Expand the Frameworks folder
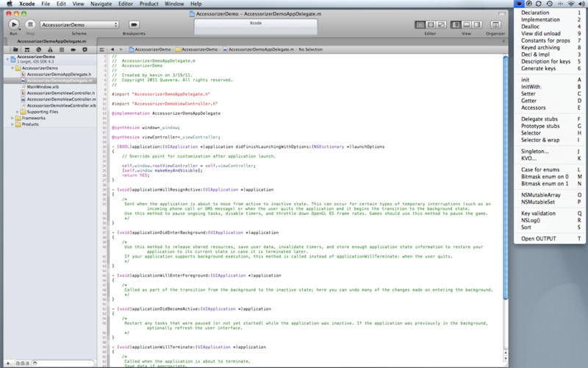The image size is (588, 368). coord(12,118)
